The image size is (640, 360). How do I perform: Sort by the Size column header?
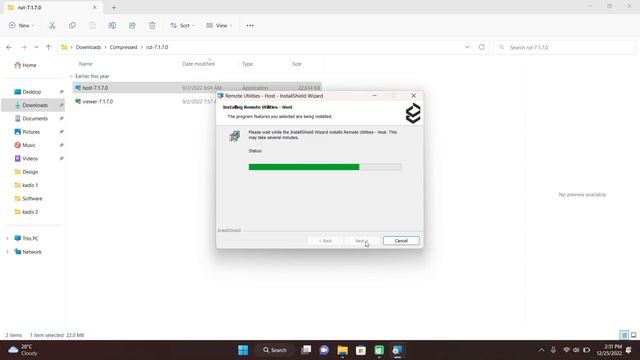(297, 64)
